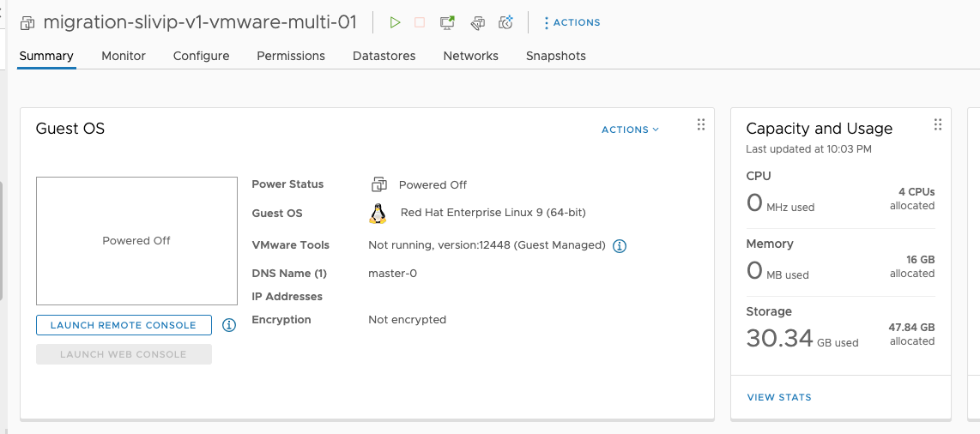This screenshot has width=980, height=434.
Task: Open the Networks tab
Action: pos(470,56)
